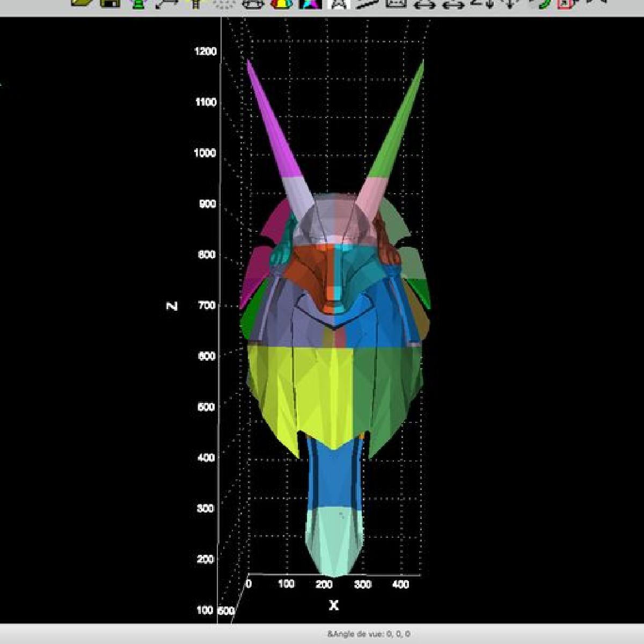644x644 pixels.
Task: Click the Angle de vue status text
Action: coord(368,634)
